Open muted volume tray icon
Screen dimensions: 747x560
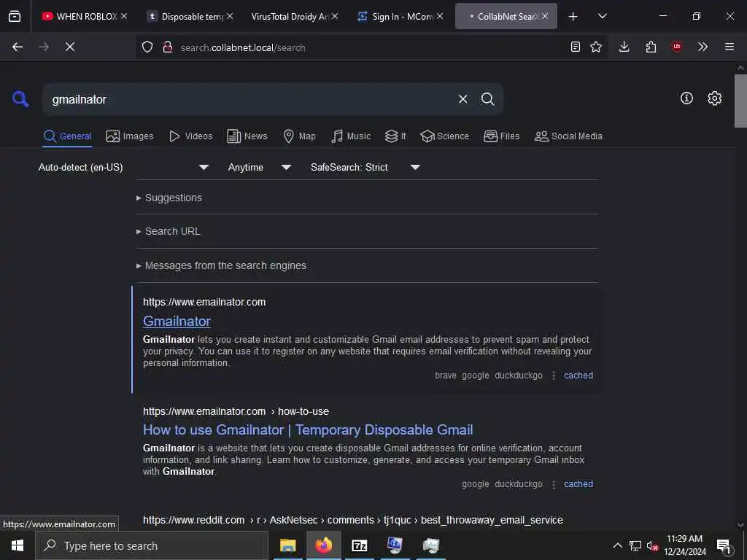(651, 545)
